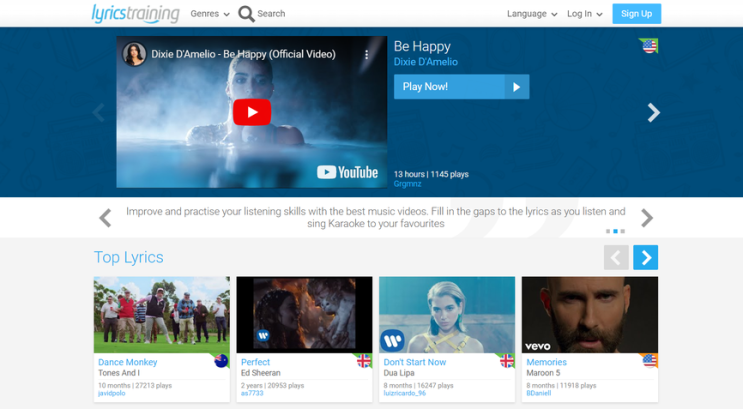The height and width of the screenshot is (409, 743).
Task: Click the Don't Start Now song title
Action: (x=415, y=362)
